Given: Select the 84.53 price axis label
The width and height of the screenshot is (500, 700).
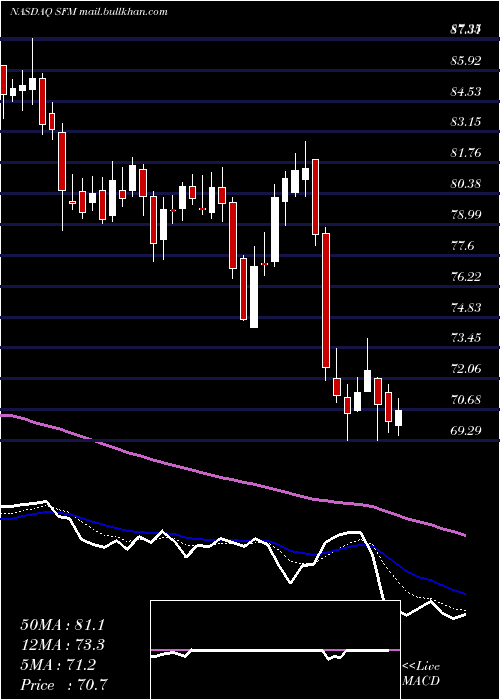Looking at the screenshot, I should coord(466,92).
